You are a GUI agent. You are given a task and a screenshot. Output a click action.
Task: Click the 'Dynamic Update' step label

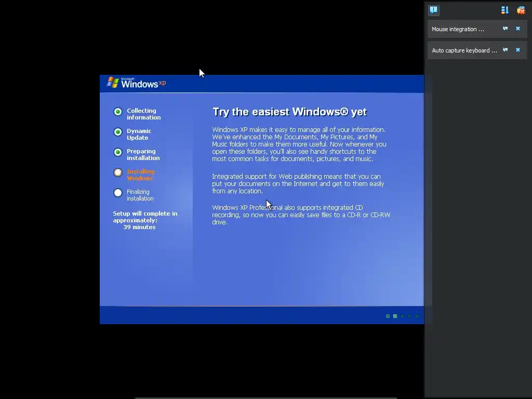pyautogui.click(x=139, y=135)
